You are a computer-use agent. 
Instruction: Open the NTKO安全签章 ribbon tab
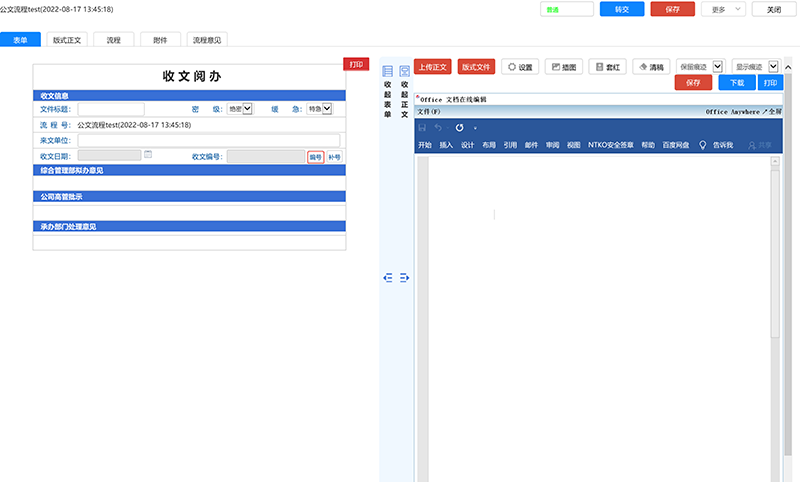[611, 145]
